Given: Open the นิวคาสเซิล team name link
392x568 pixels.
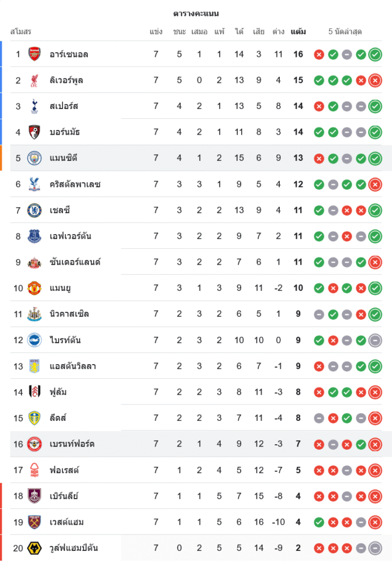Looking at the screenshot, I should point(69,314).
